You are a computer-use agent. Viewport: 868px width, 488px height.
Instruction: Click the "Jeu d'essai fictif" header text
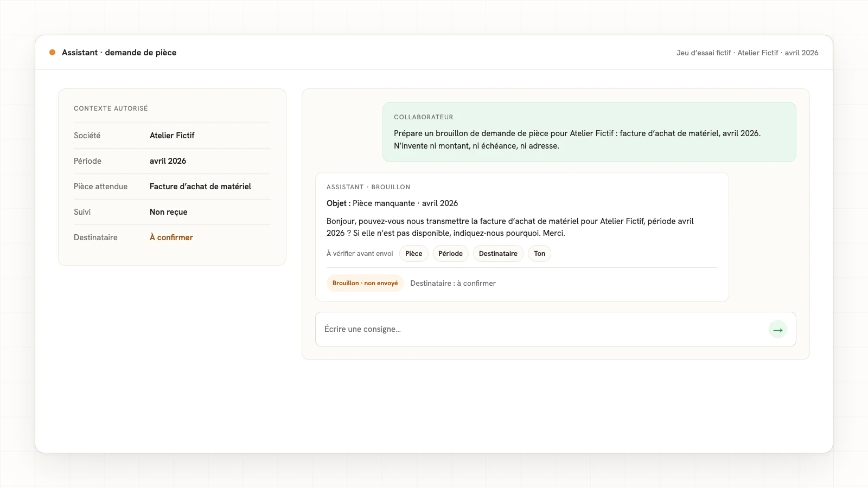pyautogui.click(x=704, y=53)
